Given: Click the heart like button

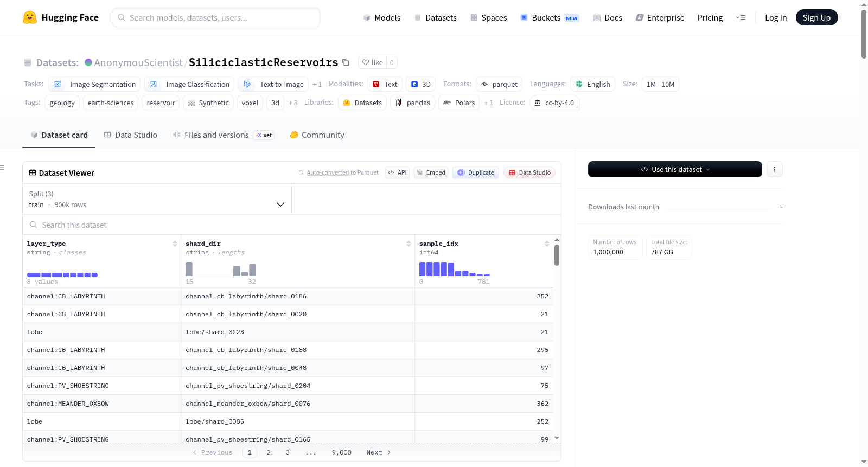Looking at the screenshot, I should tap(373, 62).
